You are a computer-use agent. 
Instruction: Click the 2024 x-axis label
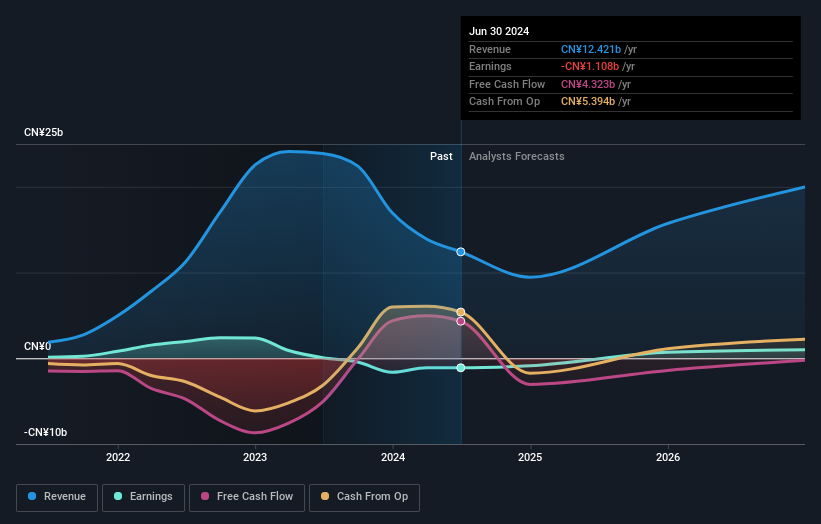393,457
